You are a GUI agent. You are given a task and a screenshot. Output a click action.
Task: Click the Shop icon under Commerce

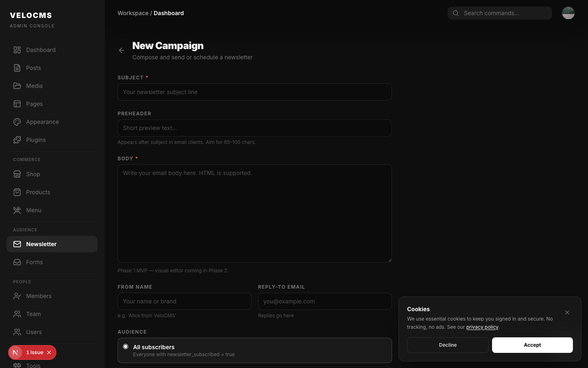(x=17, y=174)
